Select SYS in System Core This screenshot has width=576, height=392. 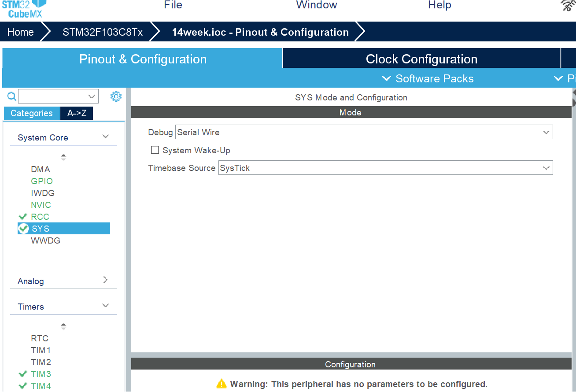click(x=64, y=228)
